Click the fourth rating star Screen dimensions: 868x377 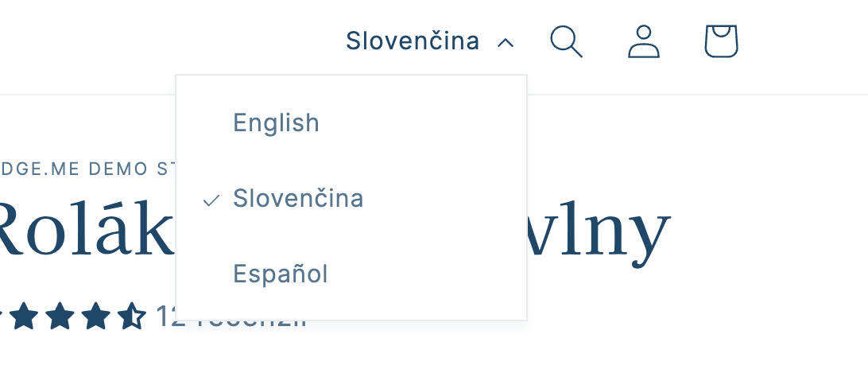coord(96,317)
